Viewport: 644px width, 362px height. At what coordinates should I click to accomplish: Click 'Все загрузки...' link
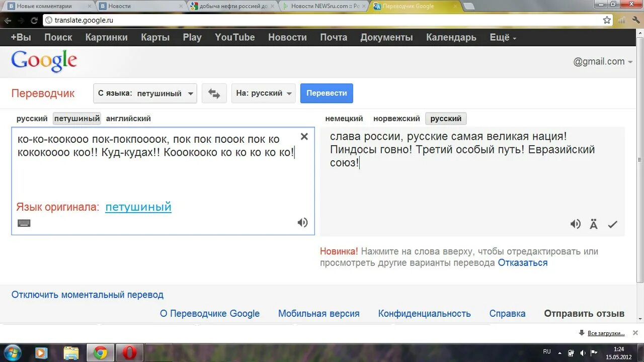pos(606,333)
